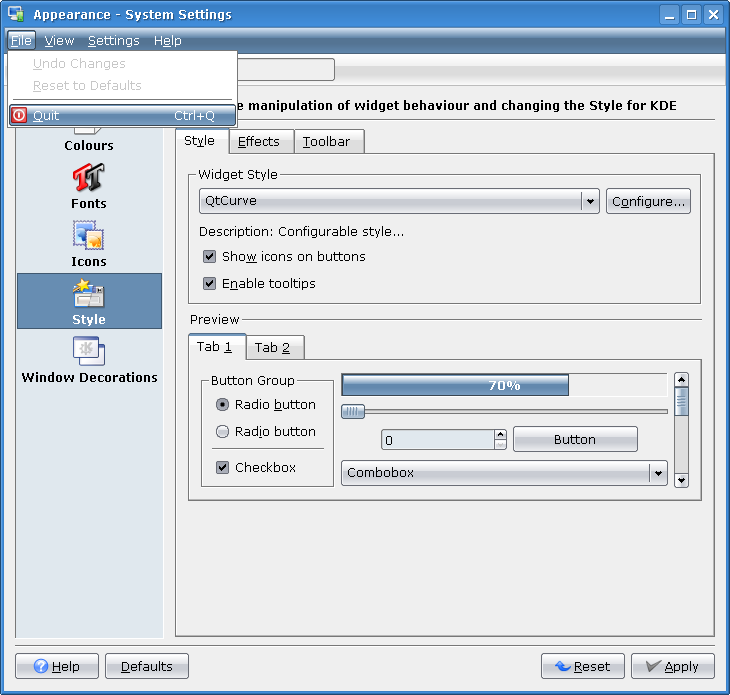Click the preview spinbox input field
Screen dimensions: 730x695
pos(438,440)
